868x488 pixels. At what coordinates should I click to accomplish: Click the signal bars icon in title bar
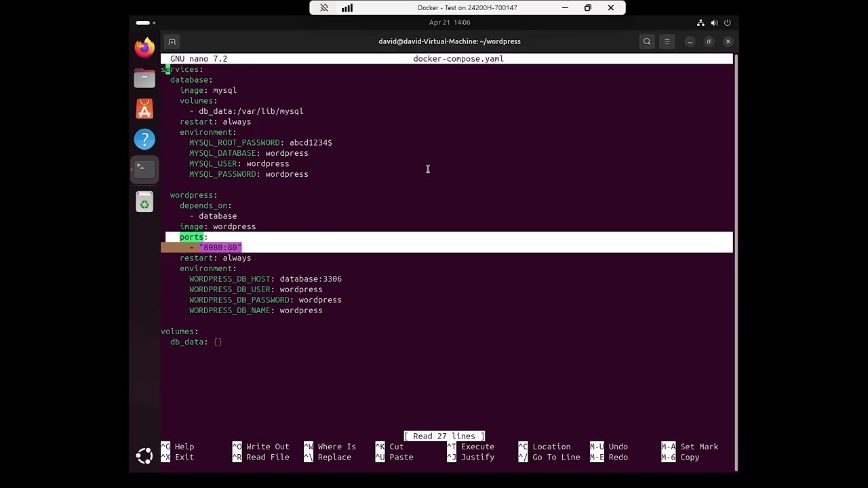[347, 8]
